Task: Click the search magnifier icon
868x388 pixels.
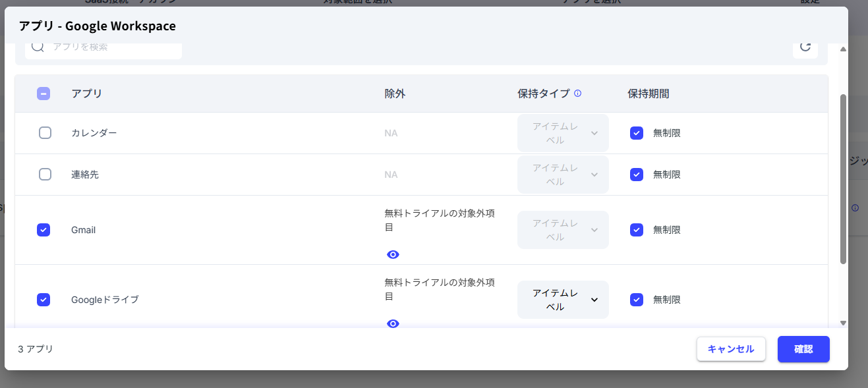Action: click(38, 47)
